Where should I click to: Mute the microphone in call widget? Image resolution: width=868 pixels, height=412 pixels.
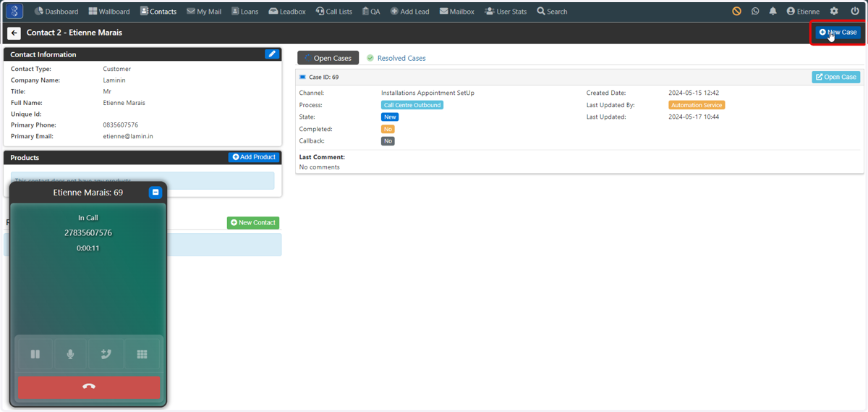tap(70, 354)
